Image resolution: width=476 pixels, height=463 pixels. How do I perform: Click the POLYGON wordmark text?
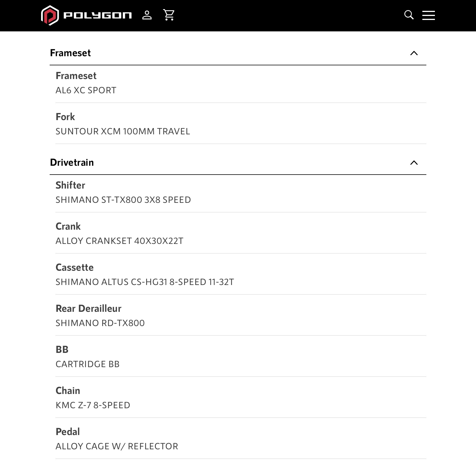(x=97, y=15)
